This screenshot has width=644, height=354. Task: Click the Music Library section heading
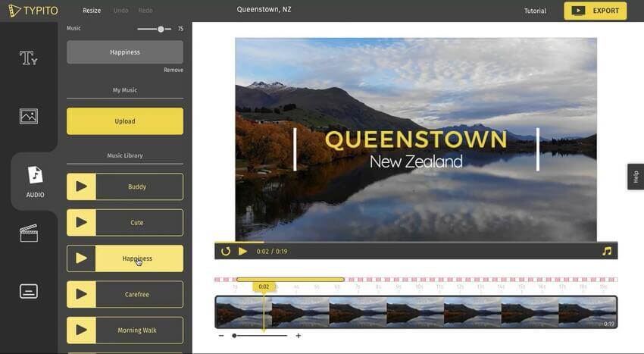pyautogui.click(x=125, y=155)
